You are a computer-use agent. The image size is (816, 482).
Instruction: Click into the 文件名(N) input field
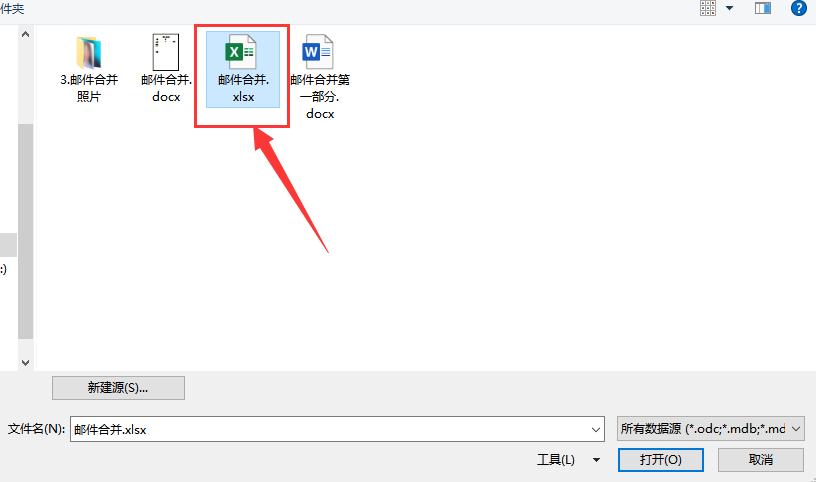click(337, 429)
